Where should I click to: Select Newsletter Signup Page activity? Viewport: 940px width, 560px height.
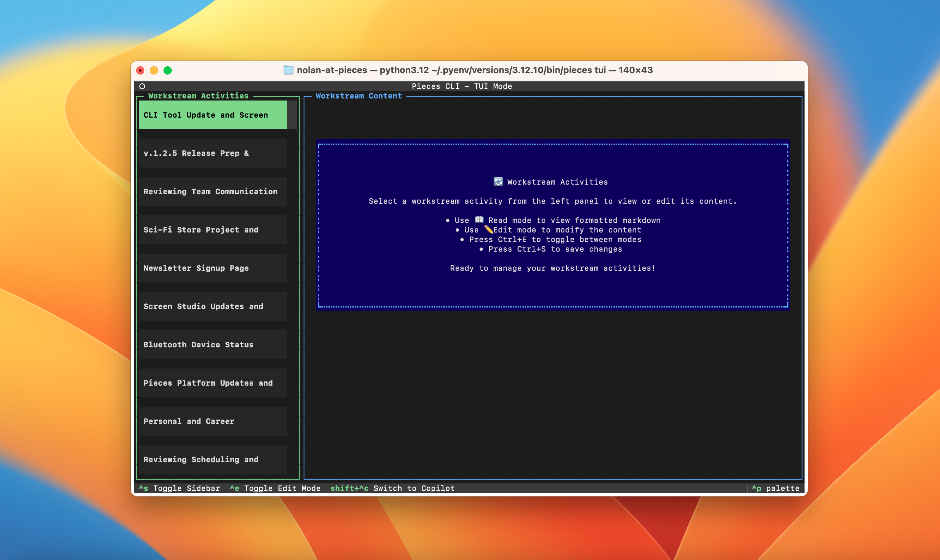coord(213,268)
